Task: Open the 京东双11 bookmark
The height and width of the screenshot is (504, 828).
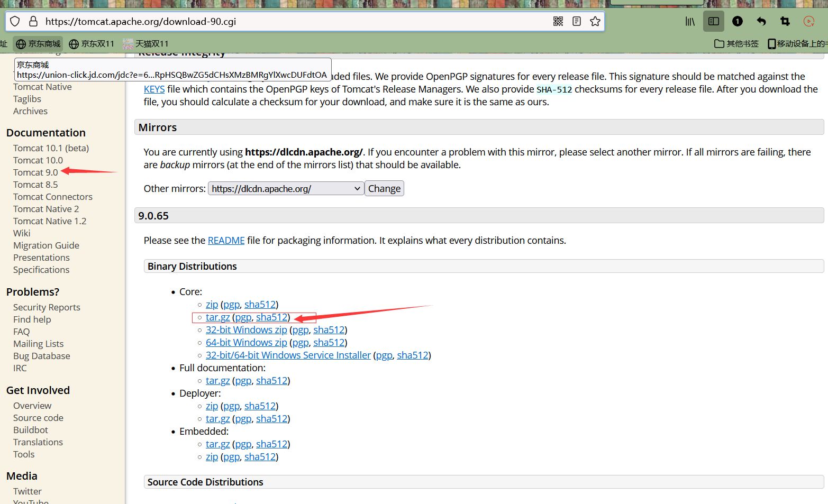Action: (x=92, y=43)
